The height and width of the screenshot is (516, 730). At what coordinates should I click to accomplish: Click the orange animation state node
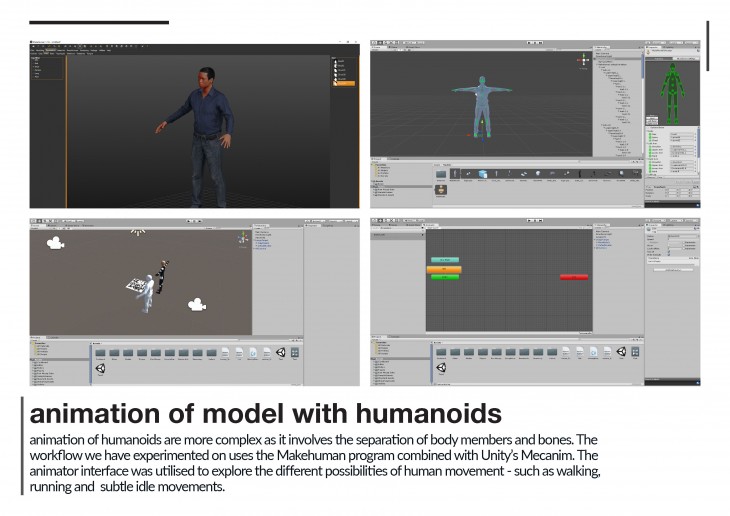pos(444,269)
